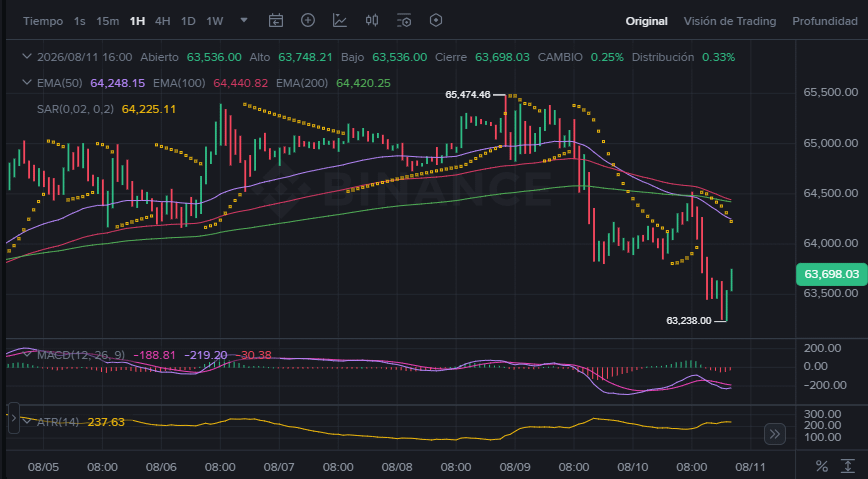Click the 65,500.00 price axis label
This screenshot has height=479, width=868.
coord(830,92)
